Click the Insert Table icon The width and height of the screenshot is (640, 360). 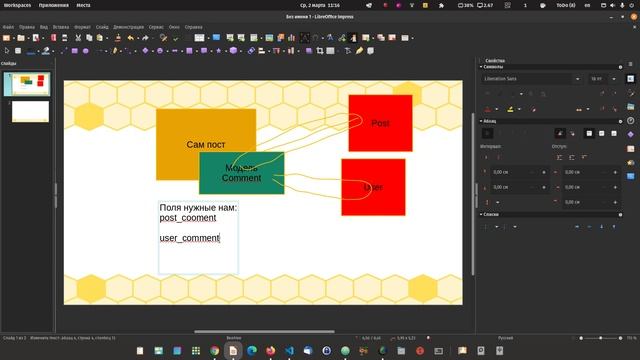[254, 38]
